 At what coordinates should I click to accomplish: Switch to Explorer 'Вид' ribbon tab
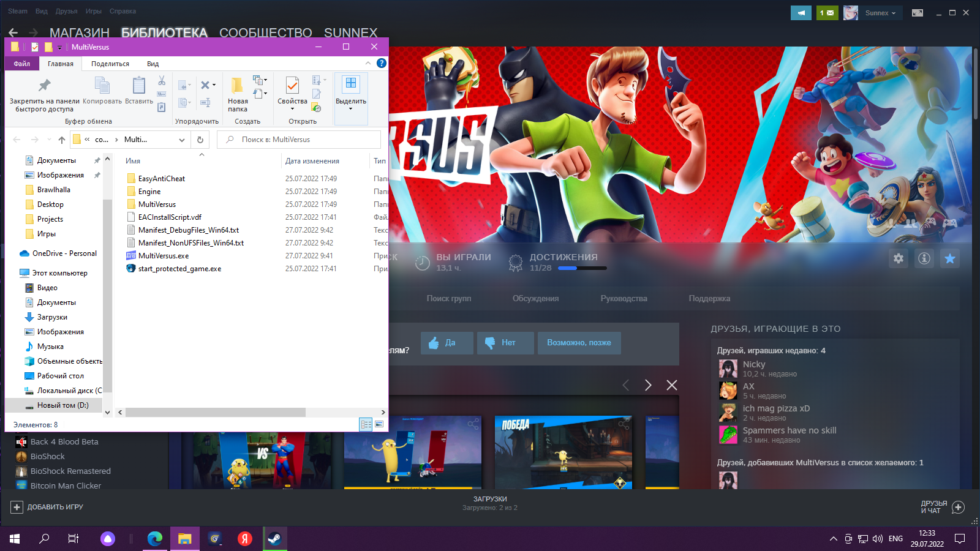153,64
